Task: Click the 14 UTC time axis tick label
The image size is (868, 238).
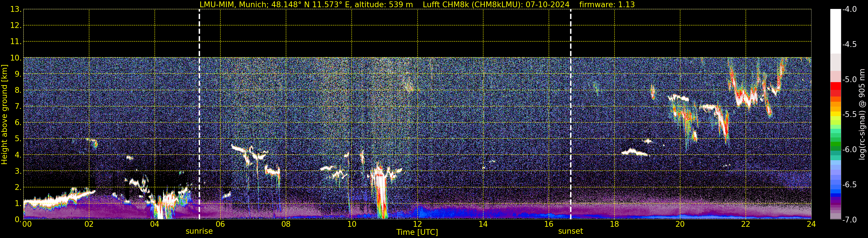Action: pyautogui.click(x=483, y=224)
